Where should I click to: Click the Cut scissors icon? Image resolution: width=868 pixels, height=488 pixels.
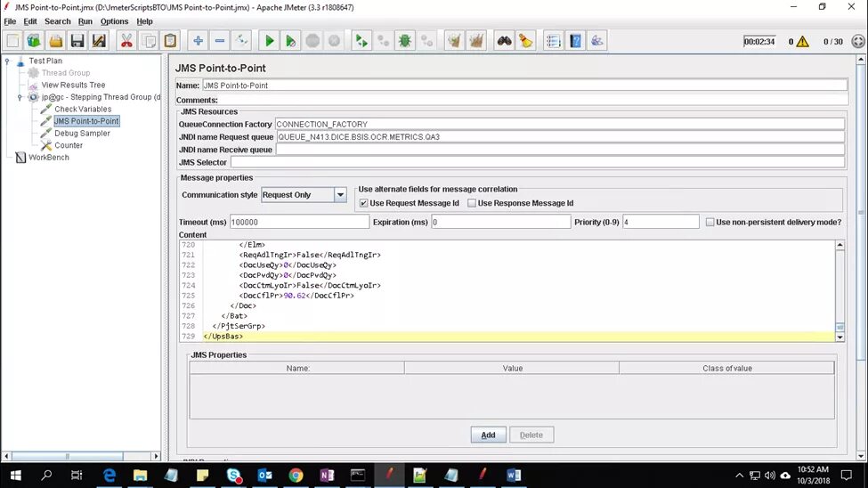click(126, 40)
